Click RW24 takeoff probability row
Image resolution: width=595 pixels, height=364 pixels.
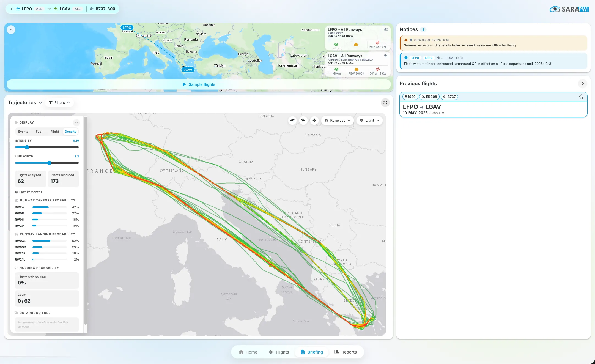click(x=47, y=207)
